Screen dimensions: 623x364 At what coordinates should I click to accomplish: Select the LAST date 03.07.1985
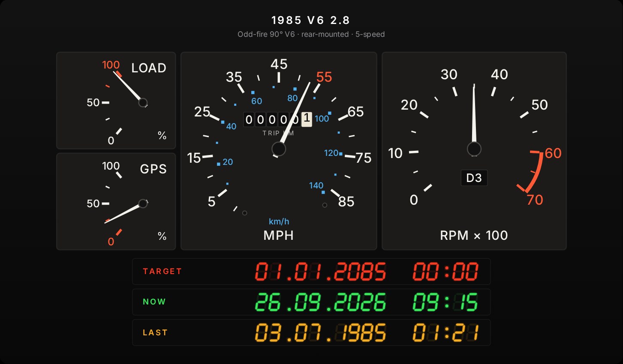point(321,333)
